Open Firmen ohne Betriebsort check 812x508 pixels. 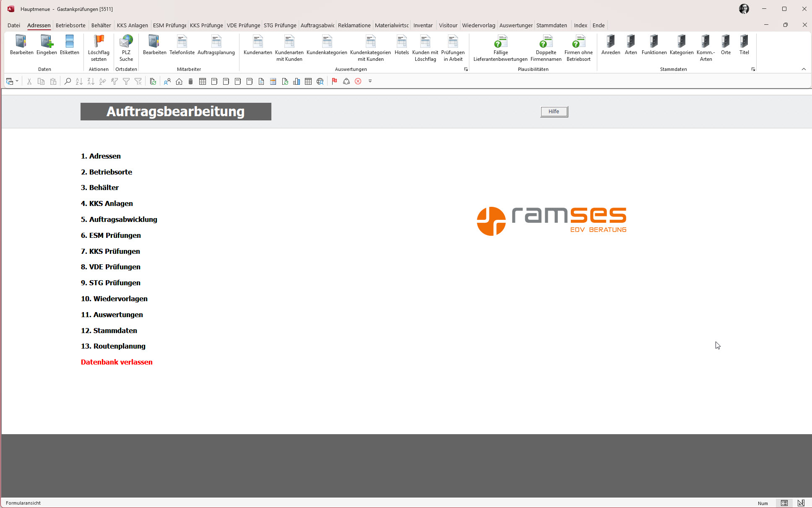[x=578, y=48]
